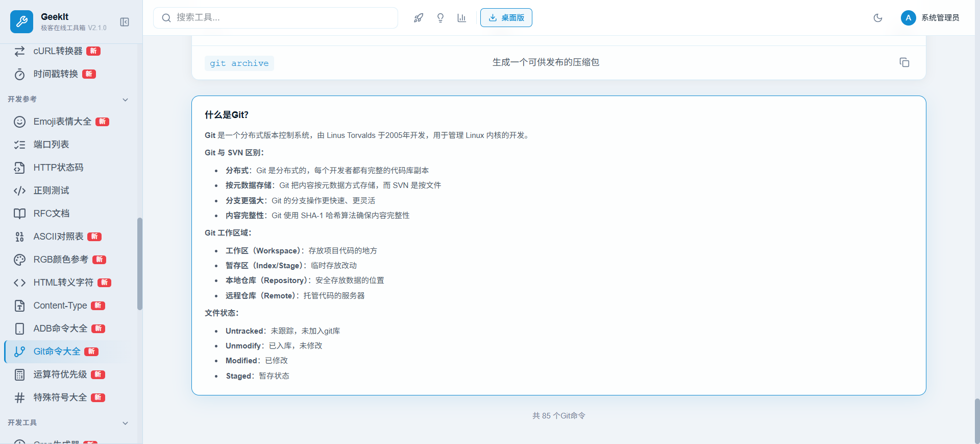Screen dimensions: 980x444
Task: Click 远程仓库 (Remote) list item
Action: (x=295, y=296)
